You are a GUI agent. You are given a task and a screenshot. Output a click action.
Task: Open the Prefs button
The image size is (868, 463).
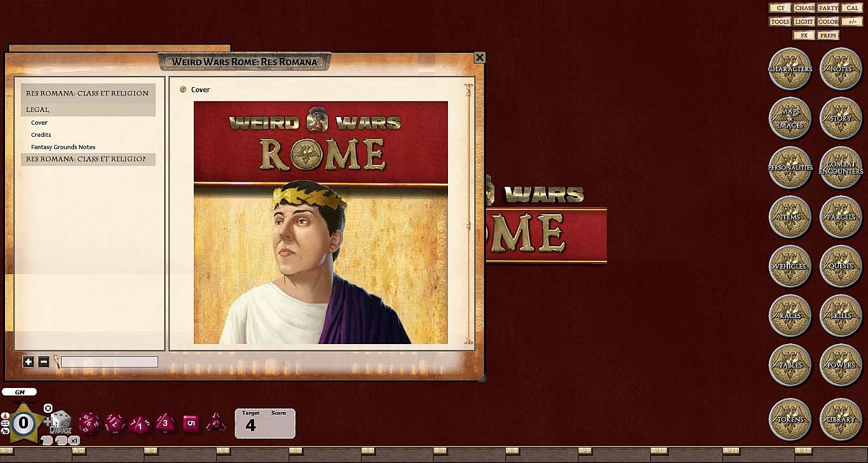[828, 36]
